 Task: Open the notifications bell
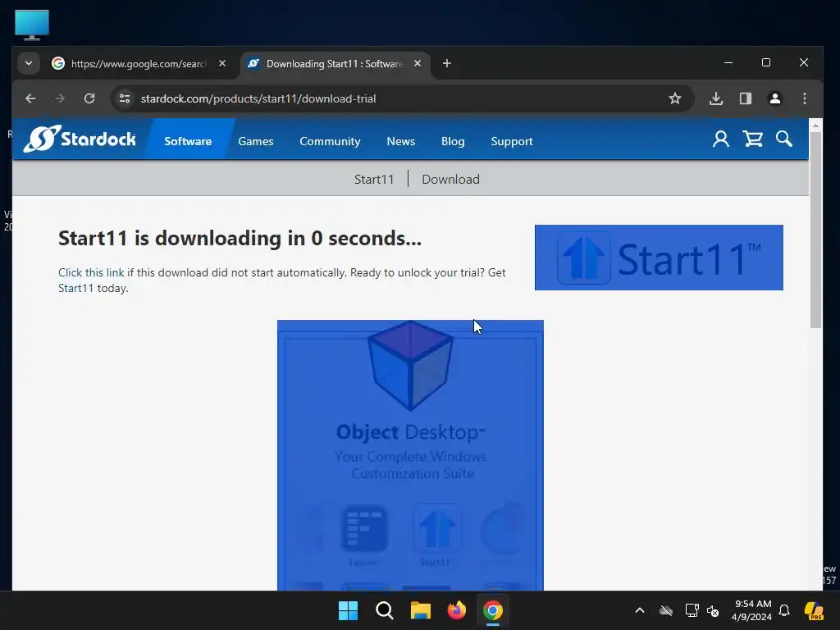tap(784, 610)
